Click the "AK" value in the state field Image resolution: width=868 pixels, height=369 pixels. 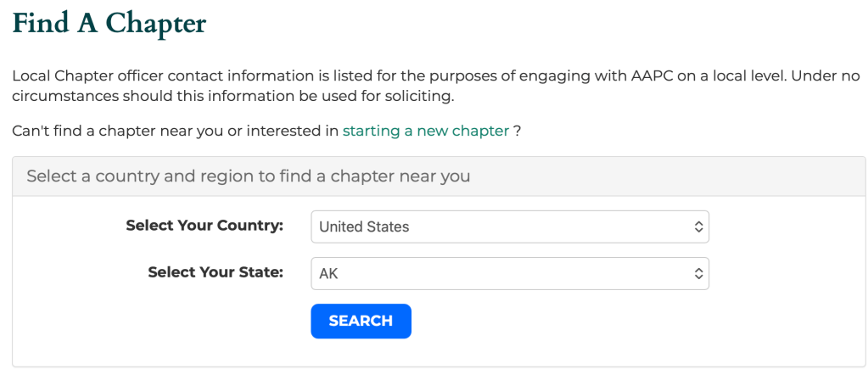pos(329,274)
